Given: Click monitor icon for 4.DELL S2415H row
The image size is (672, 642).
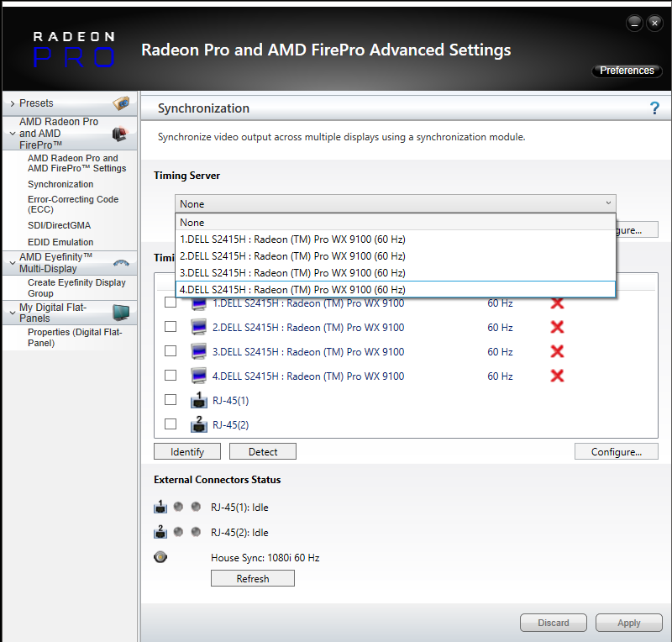Looking at the screenshot, I should click(198, 376).
